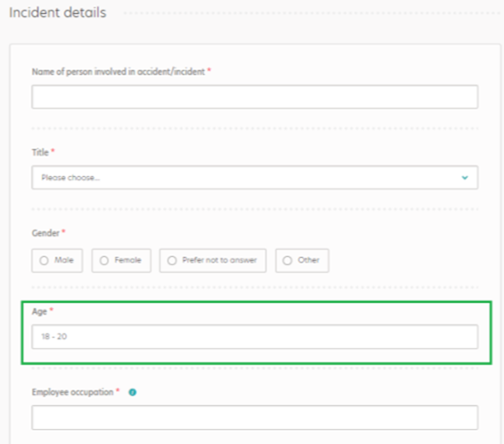The image size is (504, 444).
Task: Click the Incident details section heading
Action: [58, 12]
